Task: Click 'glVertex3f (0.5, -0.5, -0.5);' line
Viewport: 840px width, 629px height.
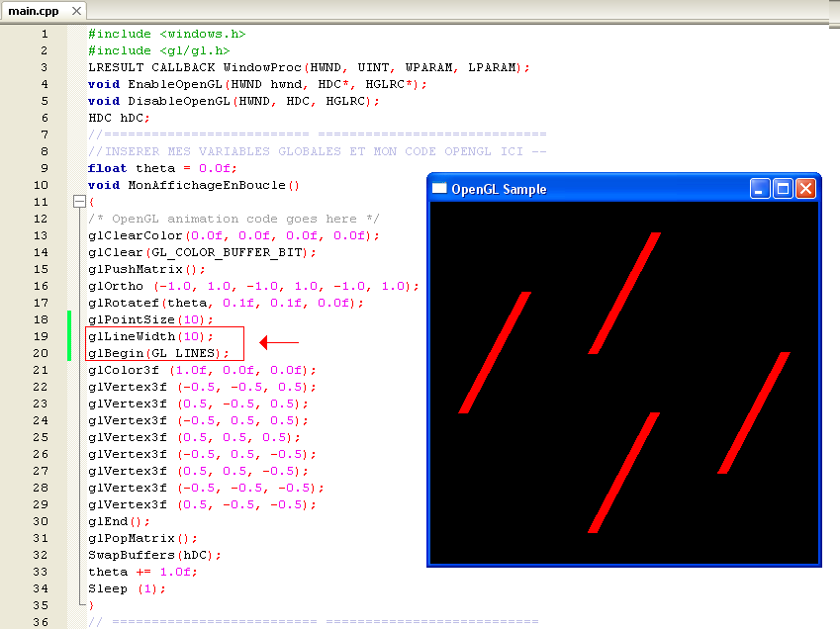Action: coord(202,504)
